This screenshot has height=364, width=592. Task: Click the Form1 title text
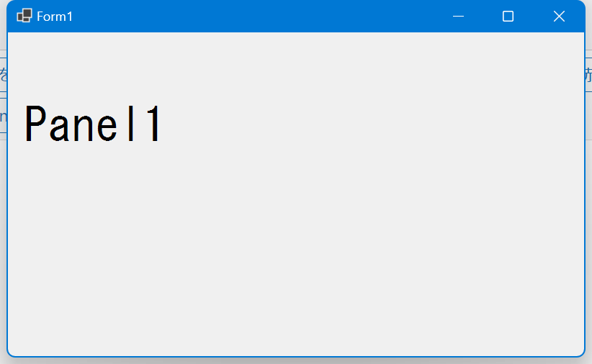click(55, 17)
